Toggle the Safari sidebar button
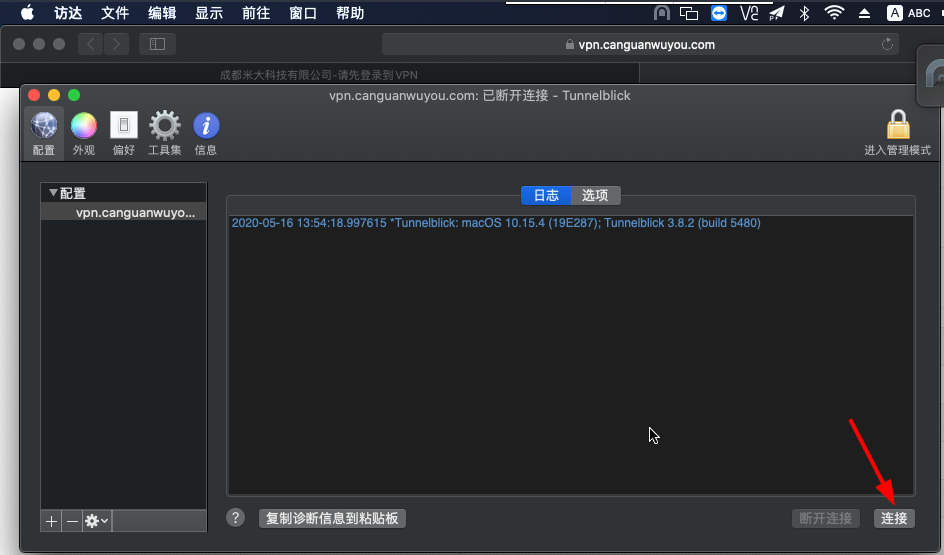The image size is (944, 555). (x=157, y=44)
